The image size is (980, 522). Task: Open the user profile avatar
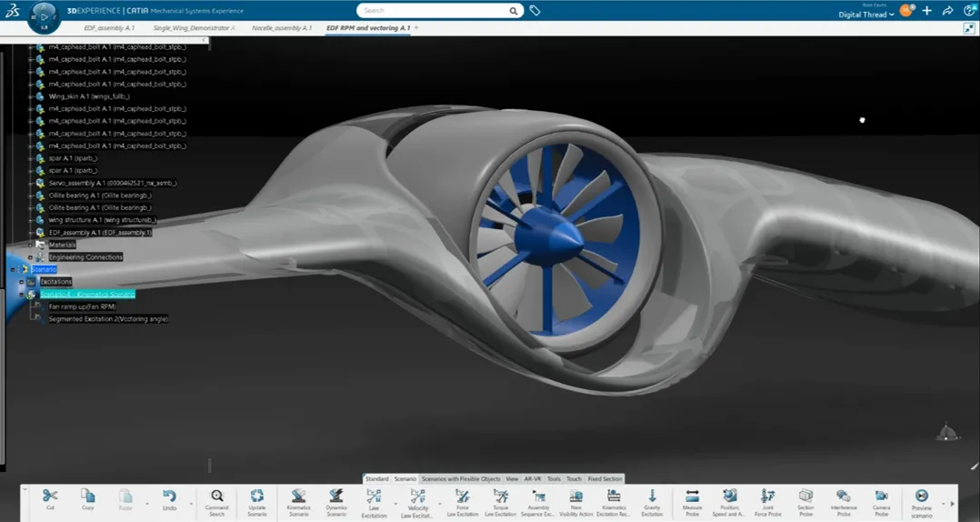[x=905, y=11]
